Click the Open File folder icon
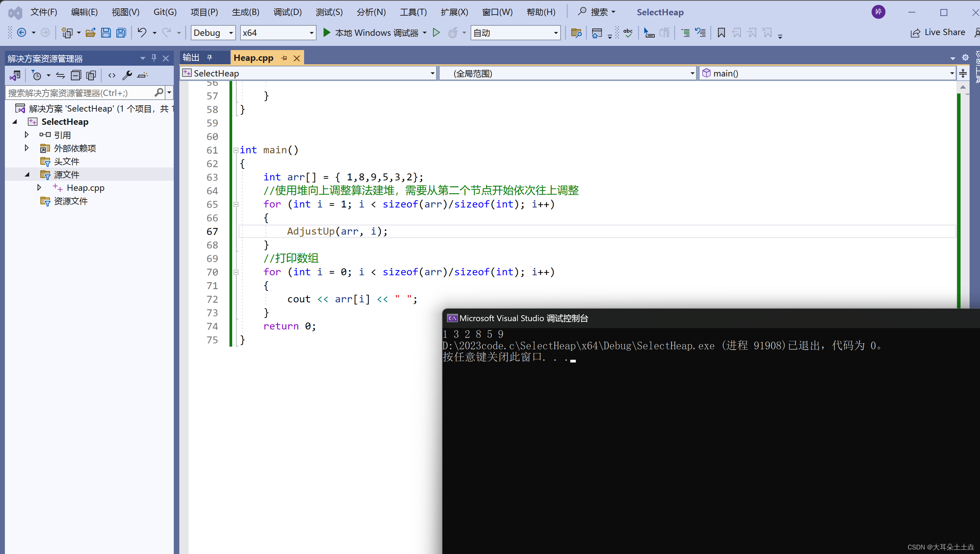Screen dimensions: 980x554 tap(91, 33)
